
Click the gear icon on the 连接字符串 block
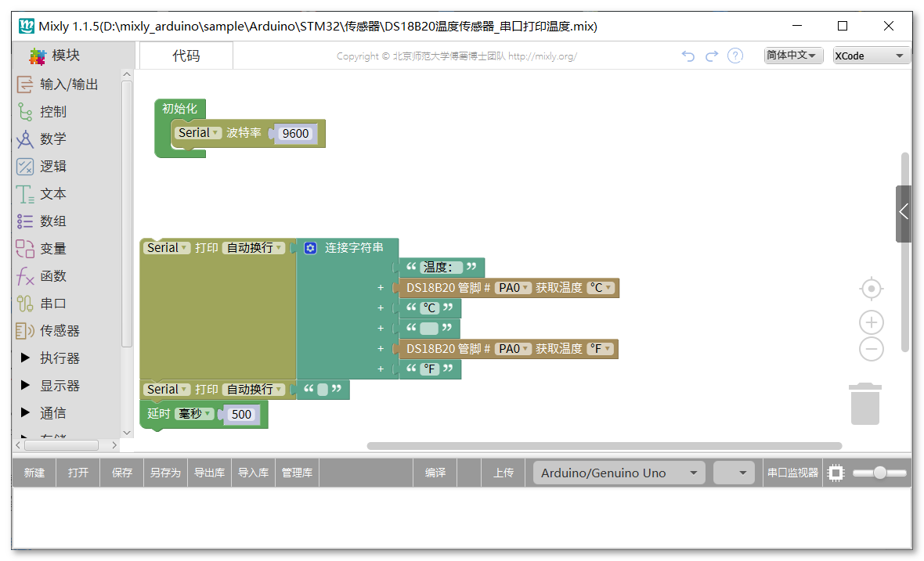(x=310, y=247)
